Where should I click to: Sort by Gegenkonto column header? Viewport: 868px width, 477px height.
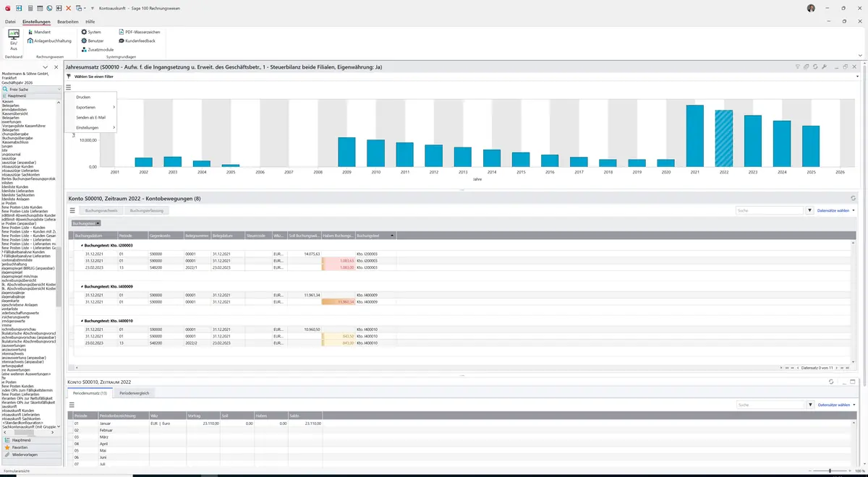(x=166, y=236)
